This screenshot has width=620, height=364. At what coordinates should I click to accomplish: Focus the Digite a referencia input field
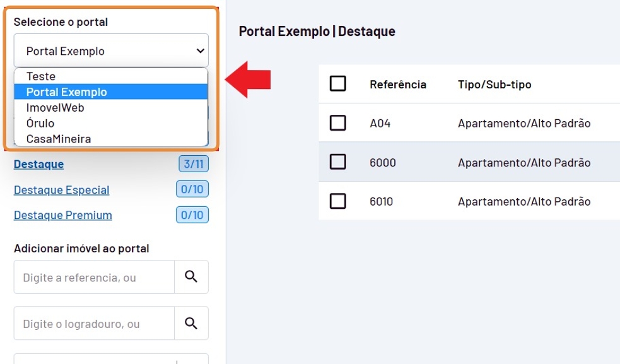pos(94,277)
